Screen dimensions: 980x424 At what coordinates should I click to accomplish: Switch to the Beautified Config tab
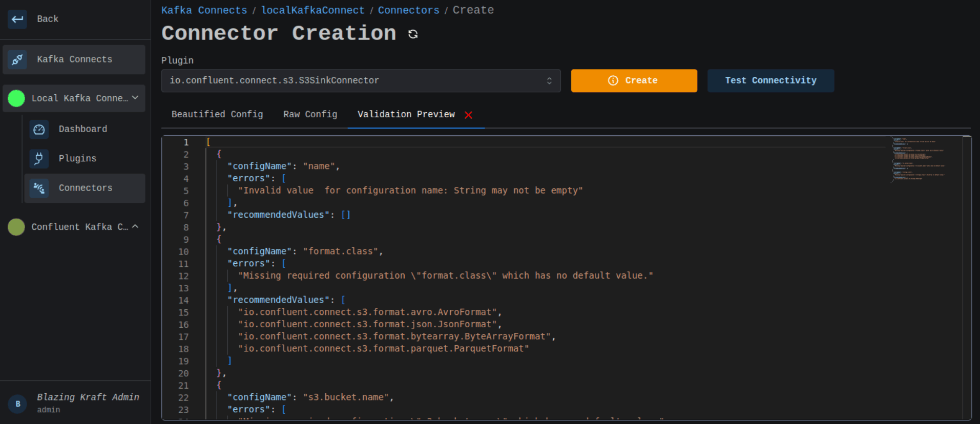coord(217,114)
